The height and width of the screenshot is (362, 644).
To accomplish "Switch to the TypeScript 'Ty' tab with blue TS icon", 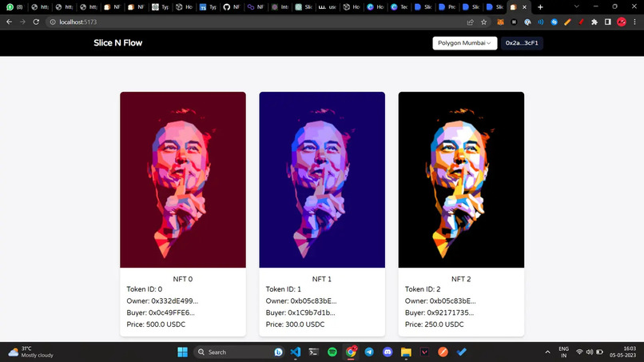I will (208, 7).
